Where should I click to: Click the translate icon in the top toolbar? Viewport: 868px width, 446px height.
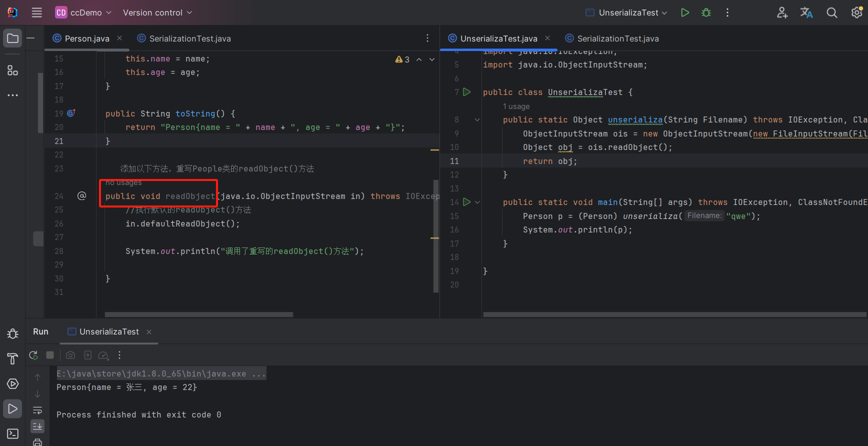click(806, 12)
